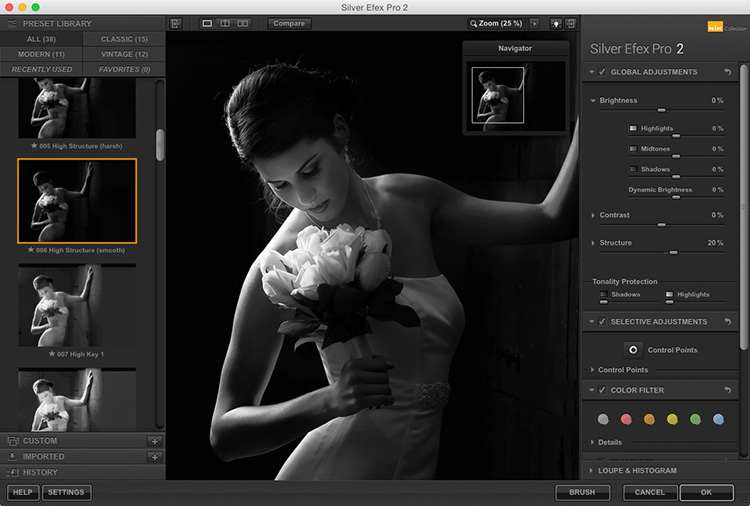Show RECENTLY USED presets
Image resolution: width=750 pixels, height=506 pixels.
pos(41,69)
